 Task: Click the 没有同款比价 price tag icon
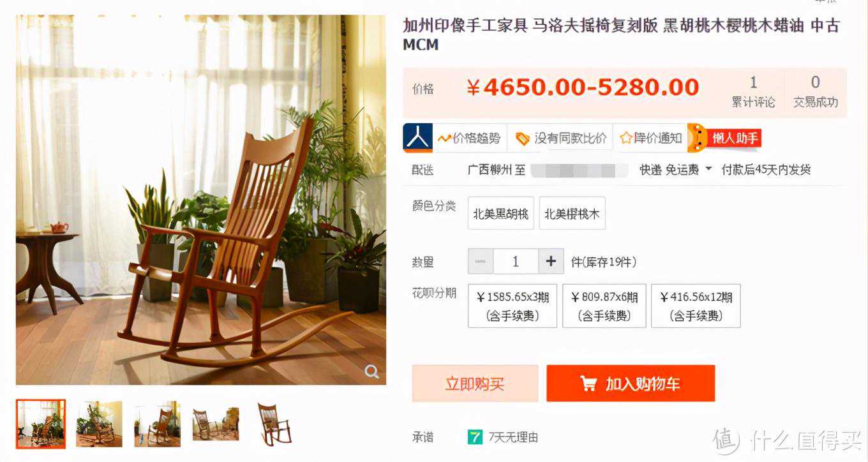[x=523, y=138]
